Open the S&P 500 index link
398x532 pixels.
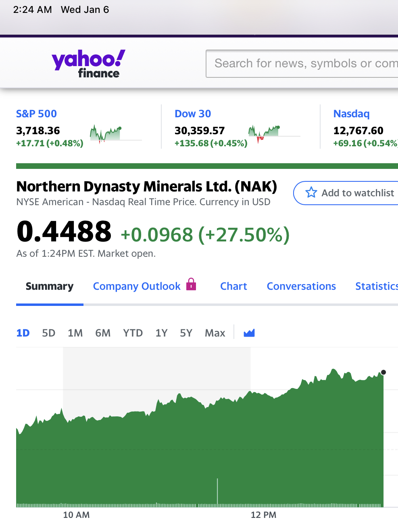36,114
